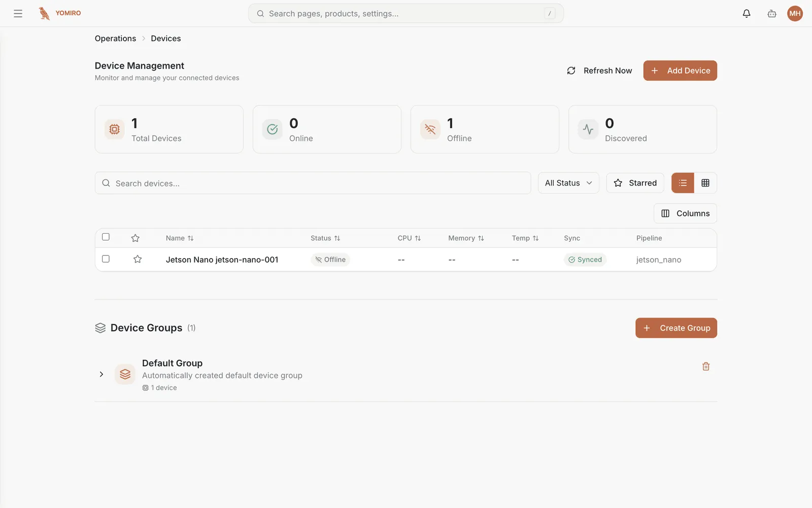The image size is (812, 508).
Task: Click the Default Group title
Action: coord(172,363)
